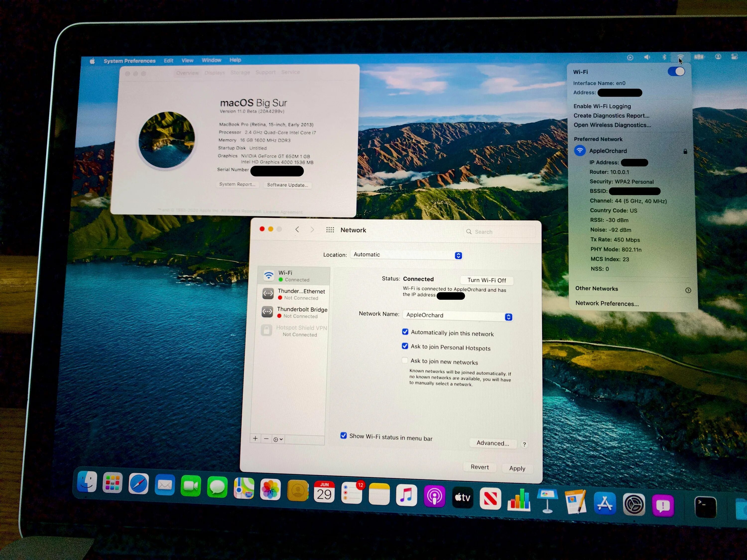This screenshot has width=747, height=560.
Task: Open the Safari icon in the Dock
Action: point(138,484)
